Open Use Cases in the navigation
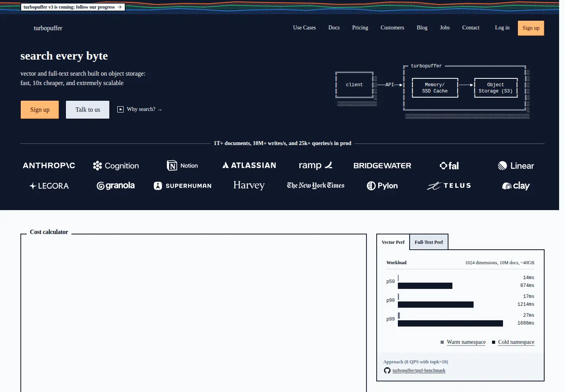Image resolution: width=565 pixels, height=392 pixels. coord(304,28)
